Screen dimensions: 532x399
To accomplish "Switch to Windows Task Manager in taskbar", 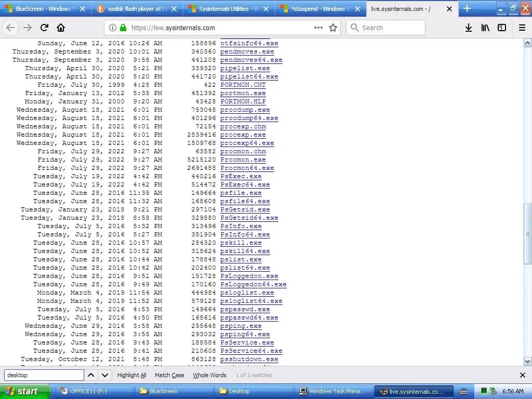I will coord(333,391).
